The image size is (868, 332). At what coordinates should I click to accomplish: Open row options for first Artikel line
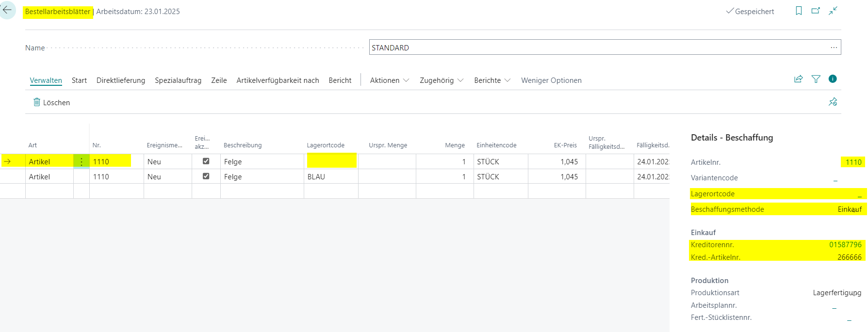pos(82,161)
